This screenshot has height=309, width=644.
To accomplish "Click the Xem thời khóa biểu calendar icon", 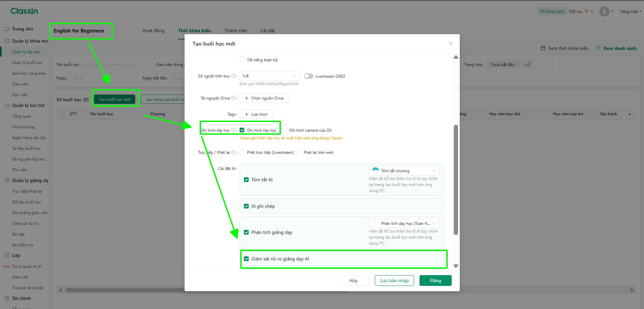I will pos(543,48).
